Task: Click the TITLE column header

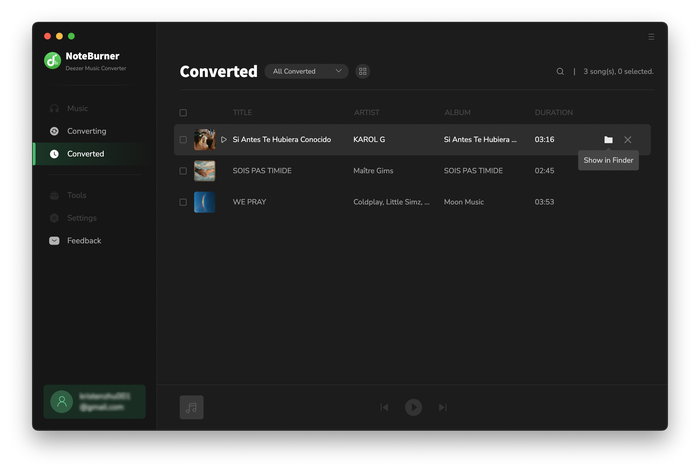Action: tap(242, 112)
